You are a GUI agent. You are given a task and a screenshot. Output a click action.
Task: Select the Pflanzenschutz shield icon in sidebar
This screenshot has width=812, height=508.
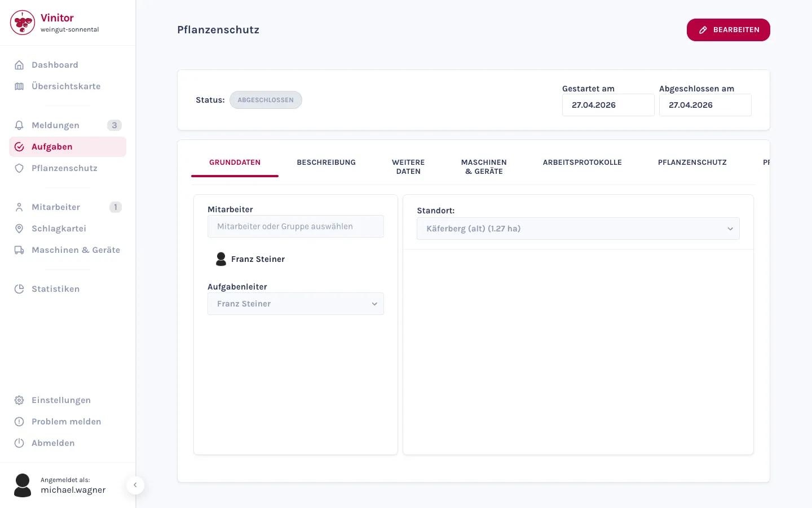[x=19, y=168]
